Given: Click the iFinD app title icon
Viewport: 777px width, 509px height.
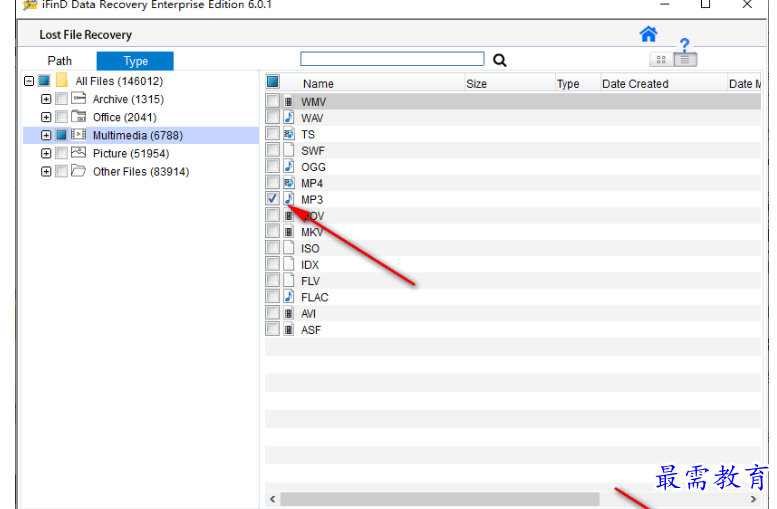Looking at the screenshot, I should tap(30, 4).
